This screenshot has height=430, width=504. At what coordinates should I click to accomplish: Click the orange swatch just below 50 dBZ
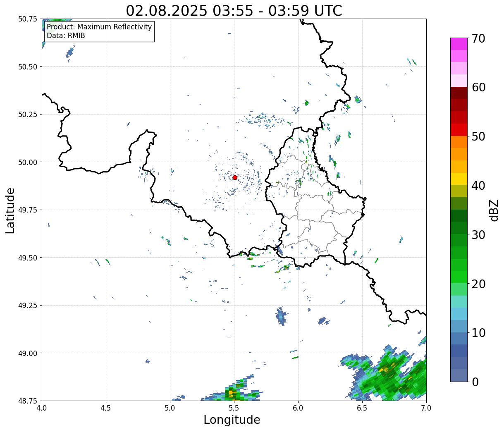point(459,142)
